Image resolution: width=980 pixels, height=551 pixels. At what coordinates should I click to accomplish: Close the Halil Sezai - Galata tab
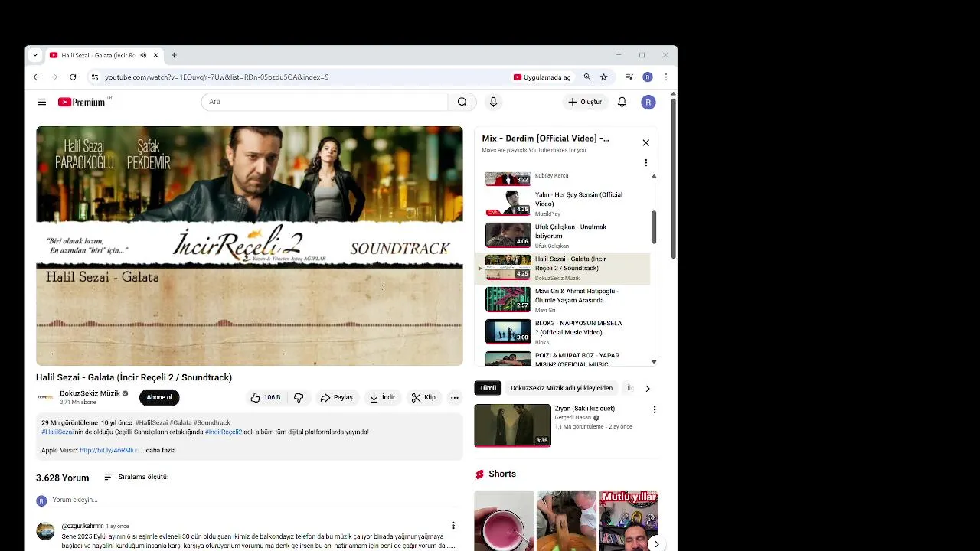155,55
